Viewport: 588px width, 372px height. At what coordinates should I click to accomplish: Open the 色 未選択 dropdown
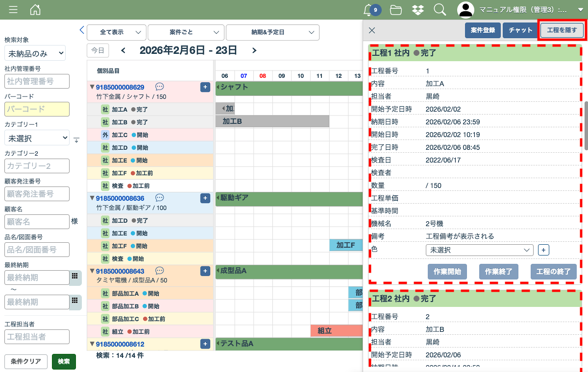[x=479, y=250]
